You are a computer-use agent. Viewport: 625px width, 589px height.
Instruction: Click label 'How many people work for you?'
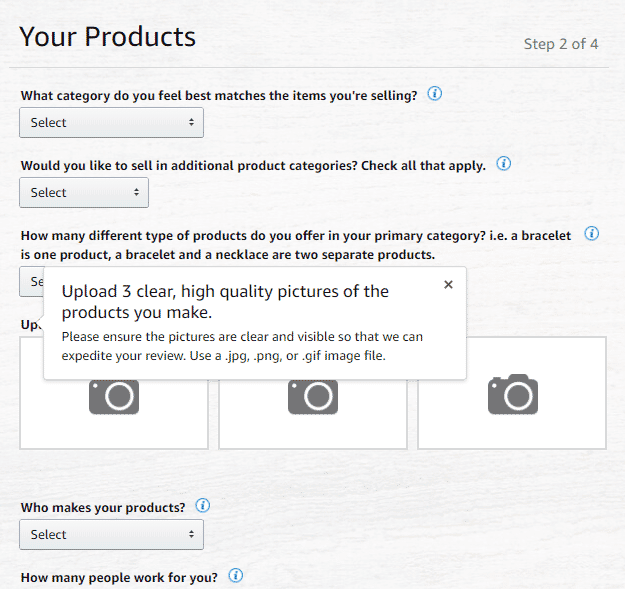119,578
